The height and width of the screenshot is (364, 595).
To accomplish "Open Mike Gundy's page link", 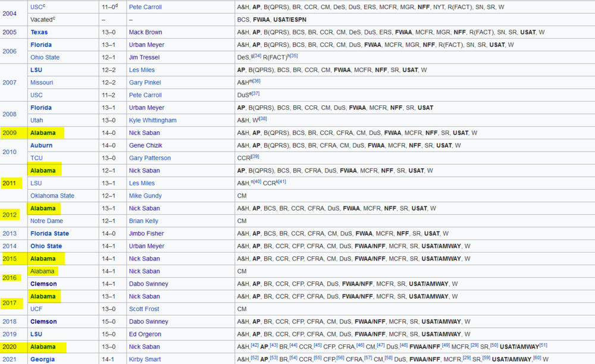I will [145, 196].
